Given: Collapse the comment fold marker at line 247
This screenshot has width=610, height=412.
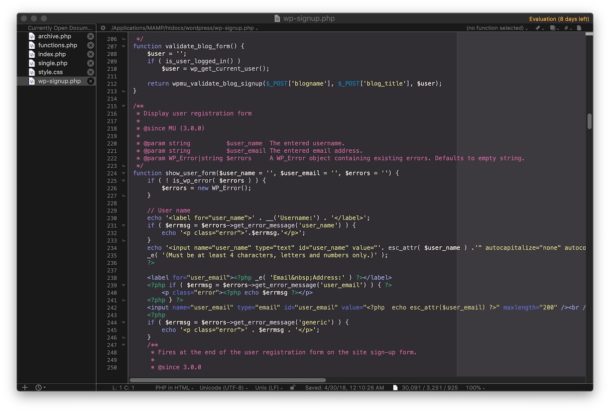Looking at the screenshot, I should point(124,345).
